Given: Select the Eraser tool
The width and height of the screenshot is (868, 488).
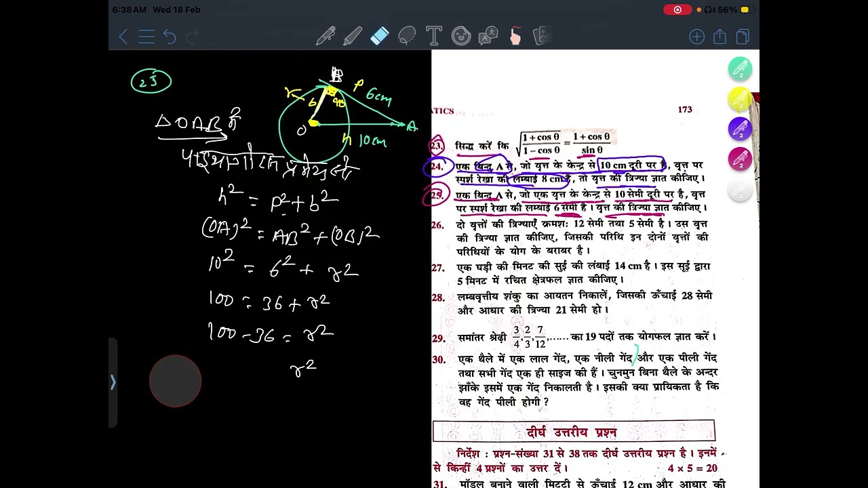Looking at the screenshot, I should tap(380, 36).
